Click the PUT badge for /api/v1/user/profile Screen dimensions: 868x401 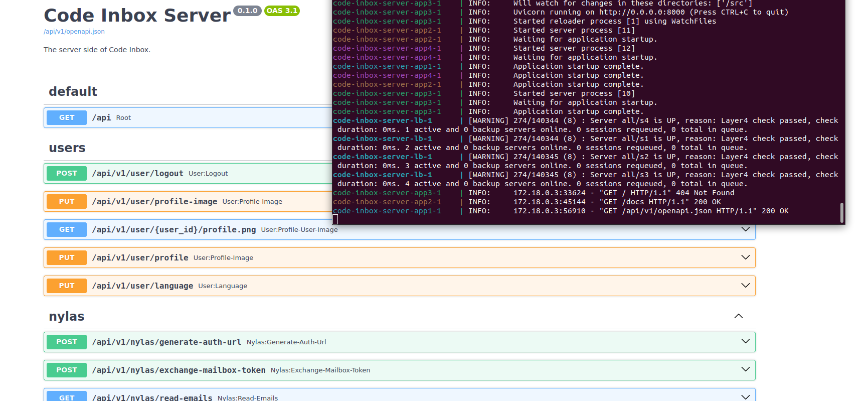(x=67, y=257)
